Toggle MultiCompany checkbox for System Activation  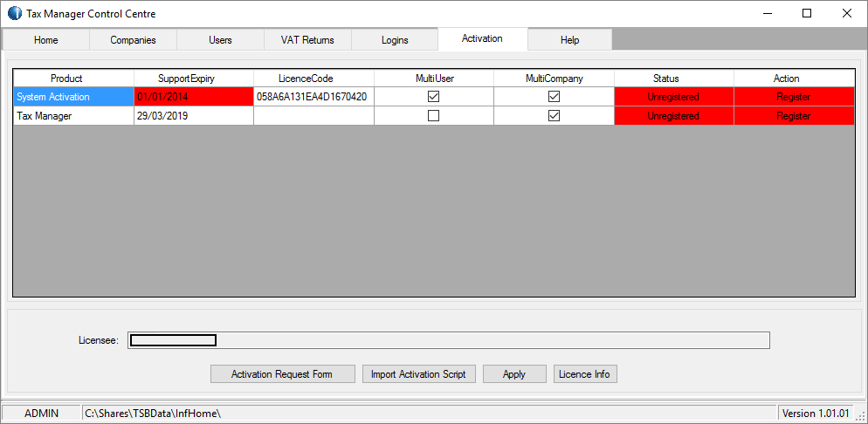[554, 97]
